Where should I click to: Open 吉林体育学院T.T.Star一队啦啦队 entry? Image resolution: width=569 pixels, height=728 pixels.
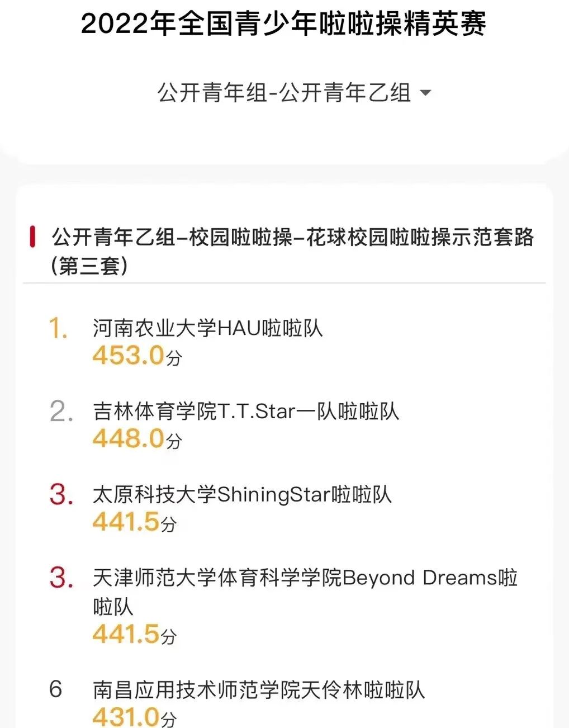(x=246, y=412)
